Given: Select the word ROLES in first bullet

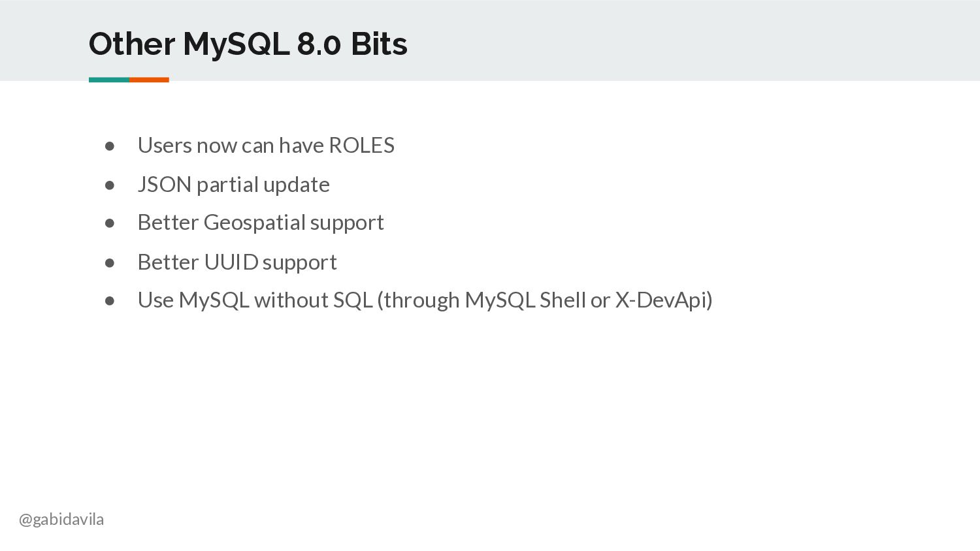Looking at the screenshot, I should click(x=361, y=146).
